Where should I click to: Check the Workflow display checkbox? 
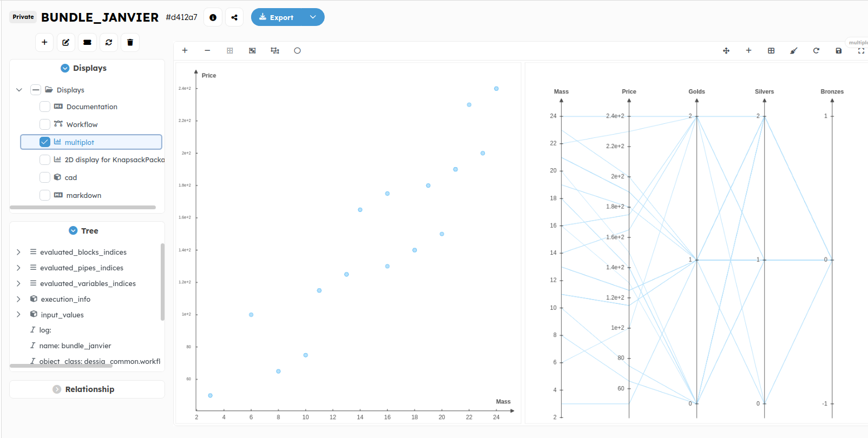click(45, 124)
